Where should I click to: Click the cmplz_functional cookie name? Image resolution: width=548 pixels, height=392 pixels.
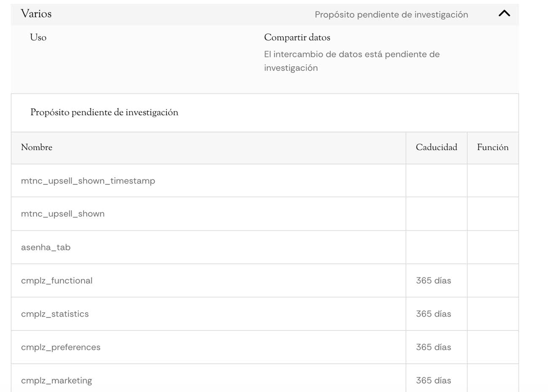click(57, 280)
